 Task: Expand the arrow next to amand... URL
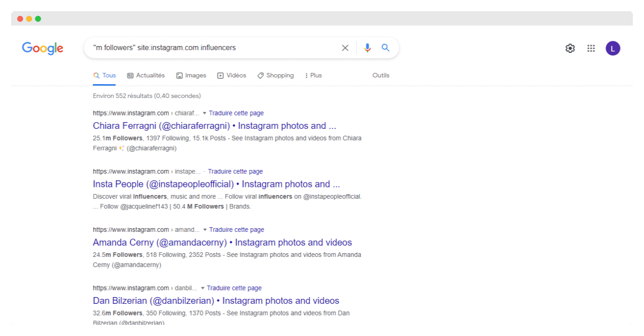coord(205,230)
